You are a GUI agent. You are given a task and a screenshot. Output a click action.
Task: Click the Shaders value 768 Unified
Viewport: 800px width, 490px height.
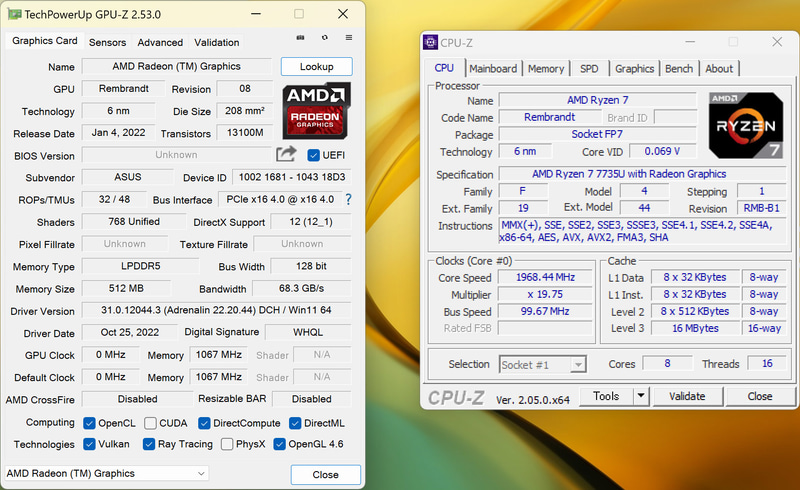point(134,222)
